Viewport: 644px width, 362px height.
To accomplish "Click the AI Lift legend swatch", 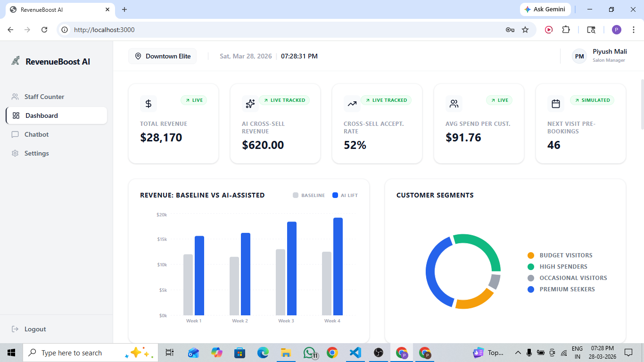I will [x=335, y=195].
